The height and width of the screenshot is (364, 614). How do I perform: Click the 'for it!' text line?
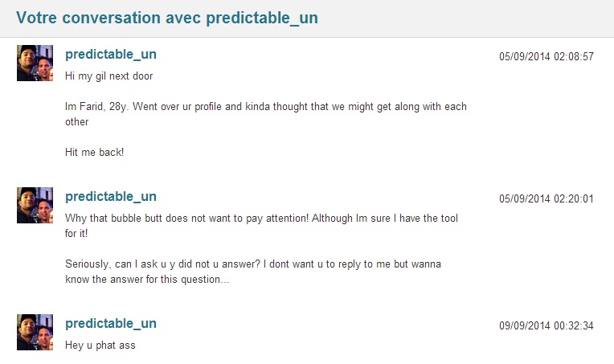76,233
